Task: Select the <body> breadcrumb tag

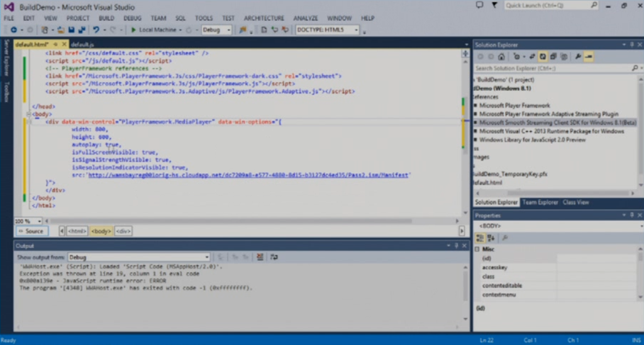Action: (x=101, y=231)
